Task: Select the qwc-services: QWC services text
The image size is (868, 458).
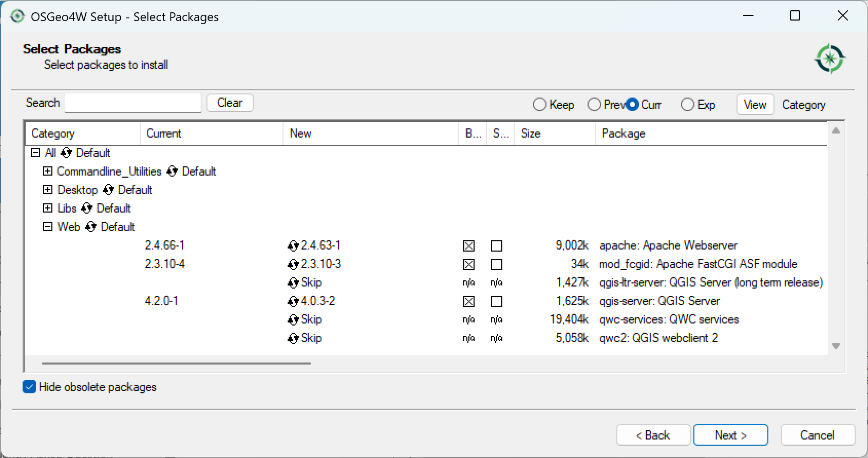Action: point(669,319)
